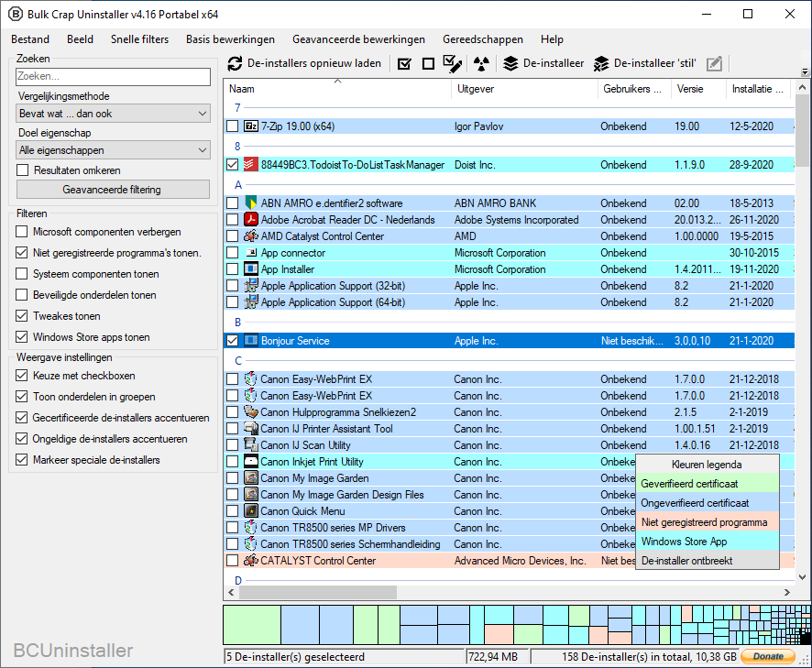Collapse the group header A
Image resolution: width=812 pixels, height=668 pixels.
click(x=238, y=185)
